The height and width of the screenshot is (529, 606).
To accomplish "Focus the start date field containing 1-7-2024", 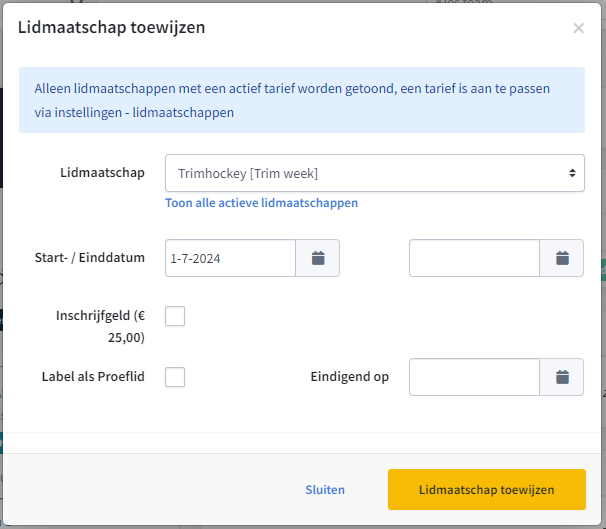I will pyautogui.click(x=230, y=258).
